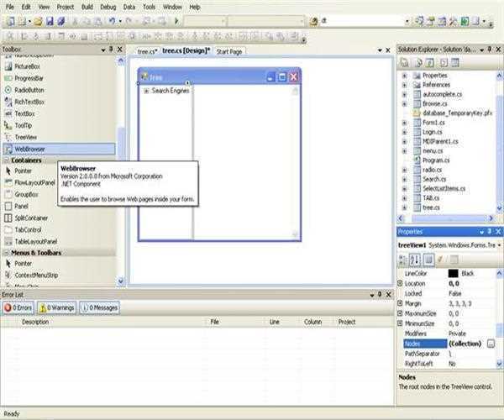Collapse the Menus & Toolbars Toolbox group
504x420 pixels.
click(6, 253)
